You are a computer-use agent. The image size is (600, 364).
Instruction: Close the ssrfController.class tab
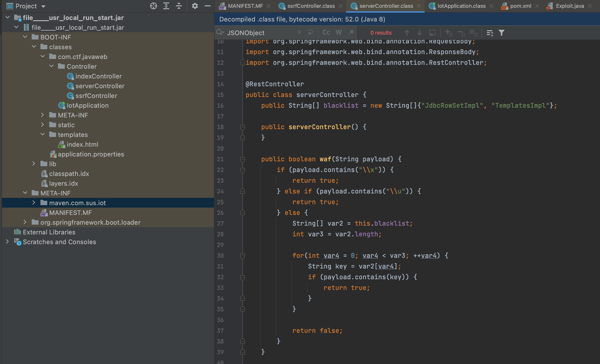[341, 6]
